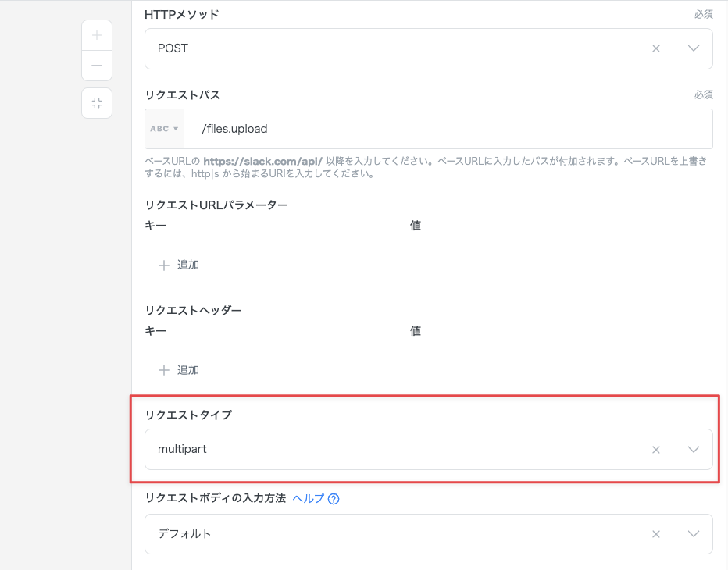This screenshot has height=570, width=728.
Task: Click the fit-to-screen collapse icon
Action: click(x=97, y=103)
